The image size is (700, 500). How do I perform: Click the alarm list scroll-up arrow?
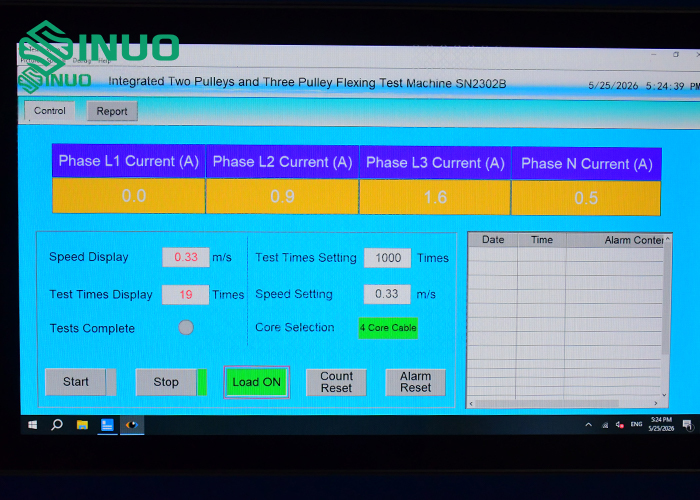pyautogui.click(x=667, y=239)
